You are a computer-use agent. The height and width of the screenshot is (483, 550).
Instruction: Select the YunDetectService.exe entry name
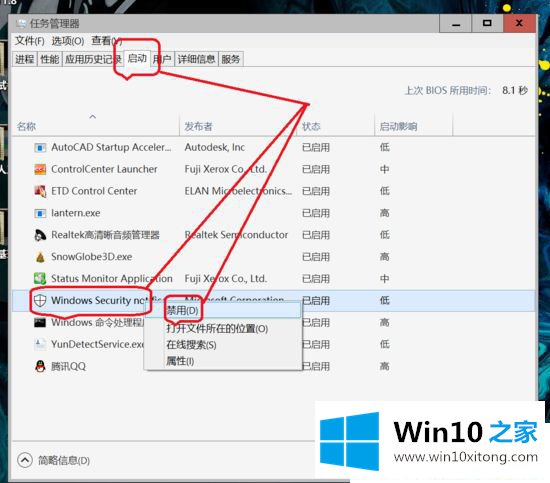coord(98,344)
